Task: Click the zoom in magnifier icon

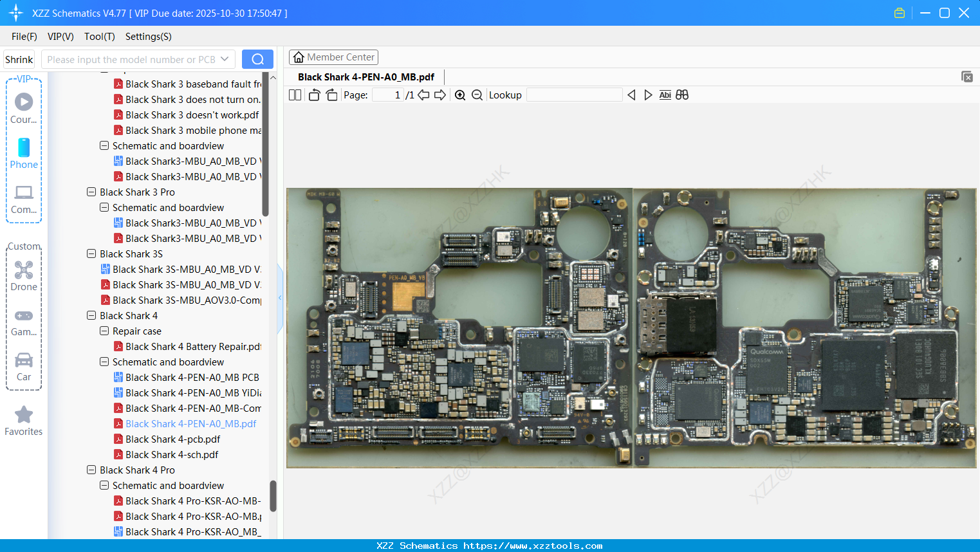Action: tap(460, 95)
